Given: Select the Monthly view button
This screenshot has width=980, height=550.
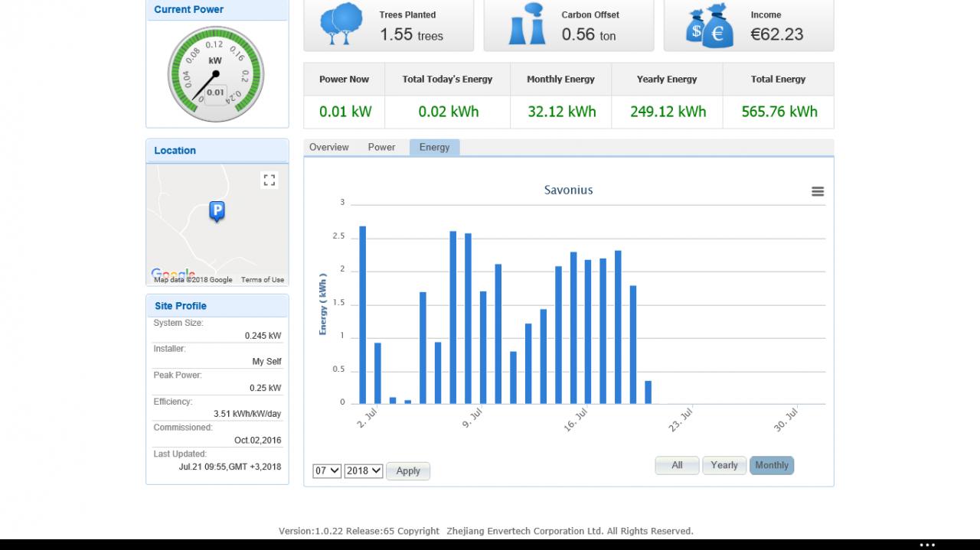Looking at the screenshot, I should point(772,465).
